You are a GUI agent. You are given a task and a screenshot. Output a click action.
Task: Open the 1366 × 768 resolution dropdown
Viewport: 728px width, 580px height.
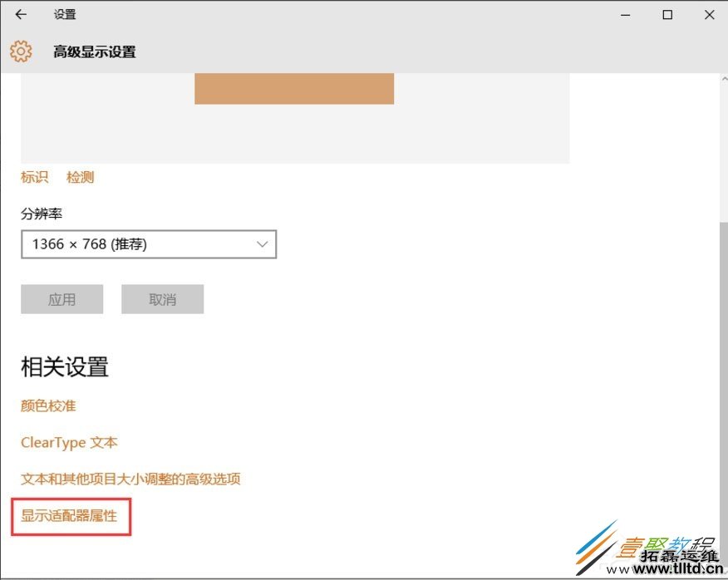pyautogui.click(x=148, y=243)
